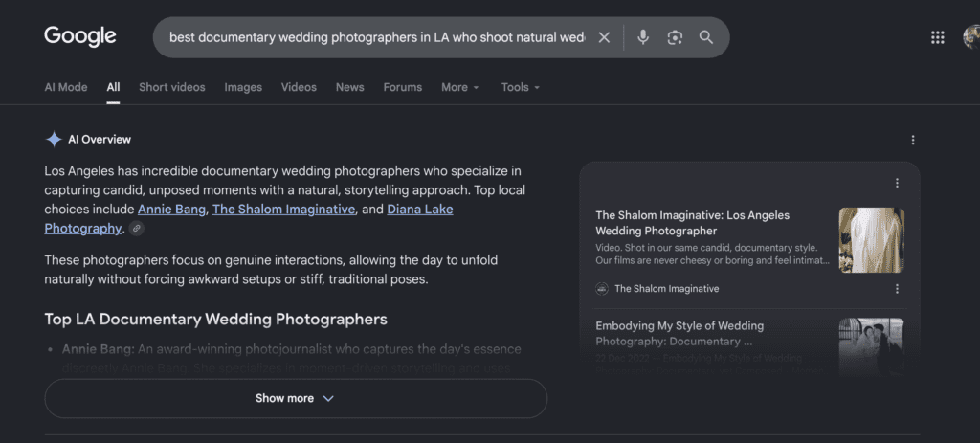Click the AI Overview sparkle icon
Viewport: 980px width, 443px height.
(x=54, y=140)
